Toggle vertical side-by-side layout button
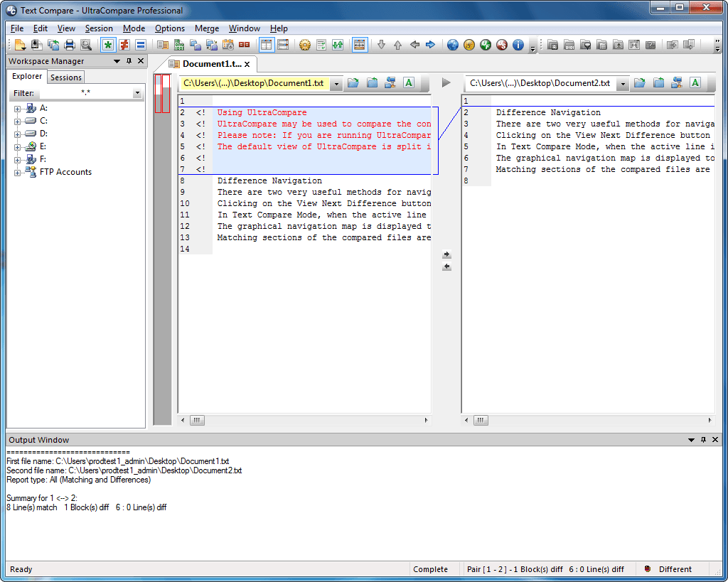728x582 pixels. [x=267, y=45]
